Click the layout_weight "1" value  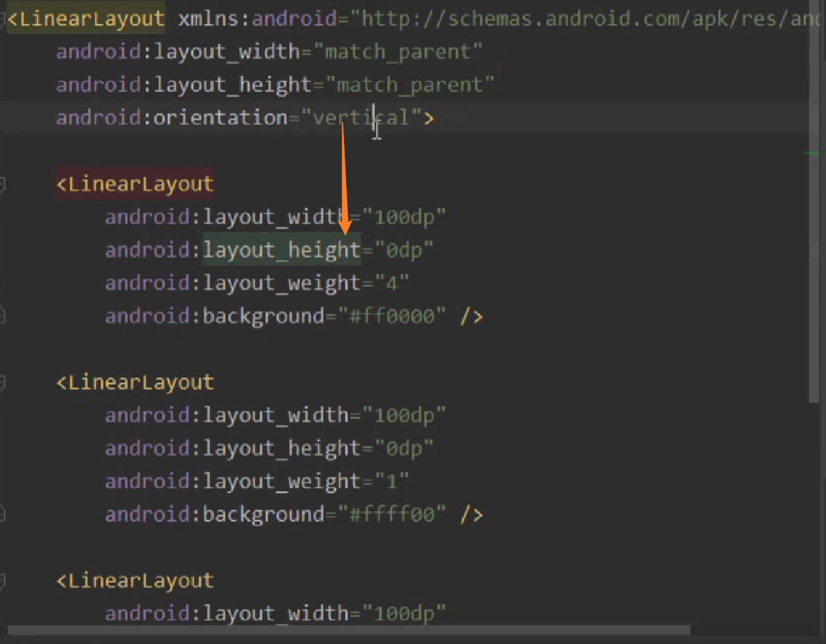(391, 481)
